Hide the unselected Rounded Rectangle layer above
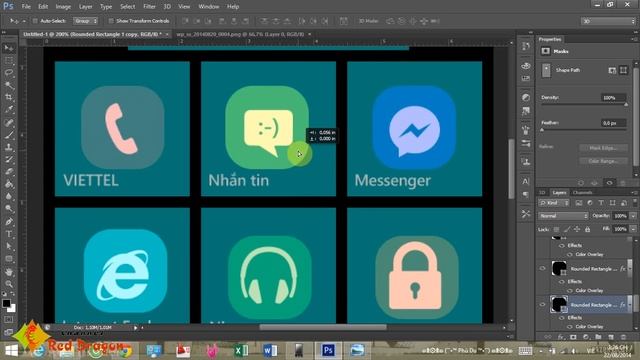 click(x=542, y=268)
